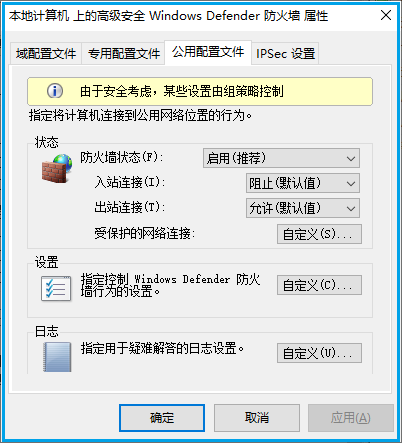Click 自定义(U) for logging settings

point(319,353)
